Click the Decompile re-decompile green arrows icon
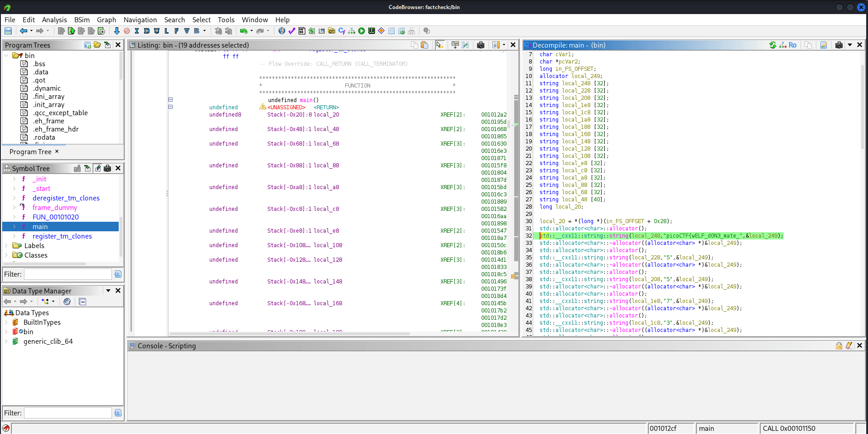 point(773,45)
